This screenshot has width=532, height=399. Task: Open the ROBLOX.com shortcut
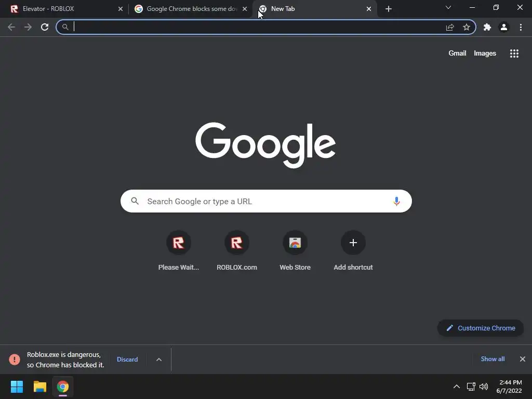[237, 243]
